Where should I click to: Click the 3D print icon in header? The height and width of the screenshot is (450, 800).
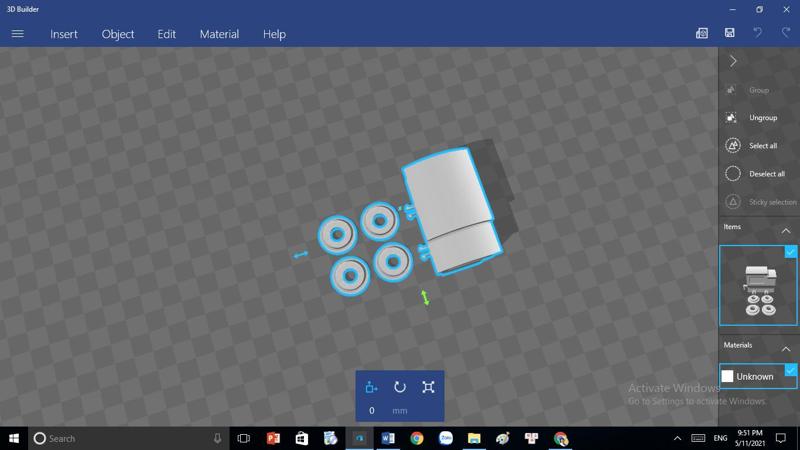point(702,33)
